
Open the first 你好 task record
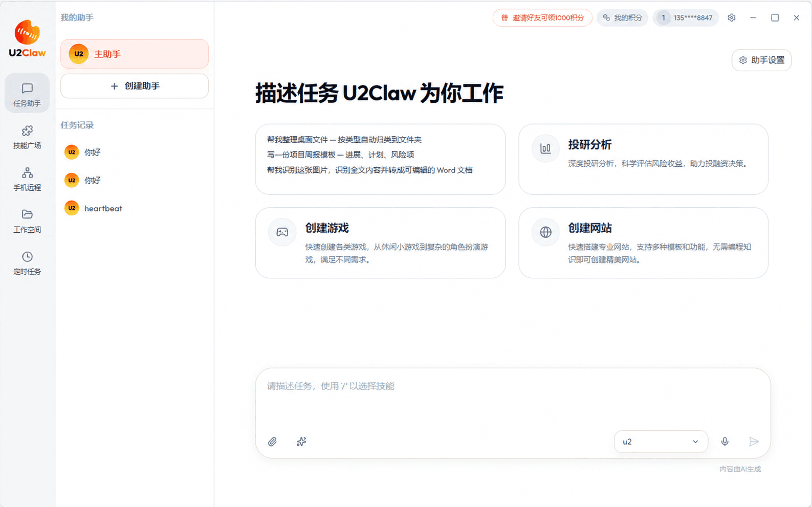(135, 152)
